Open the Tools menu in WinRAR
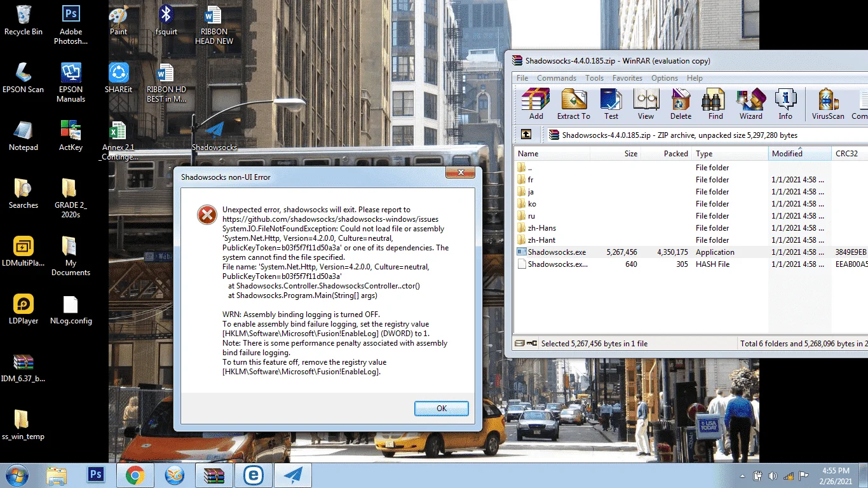Viewport: 868px width, 488px height. (595, 78)
